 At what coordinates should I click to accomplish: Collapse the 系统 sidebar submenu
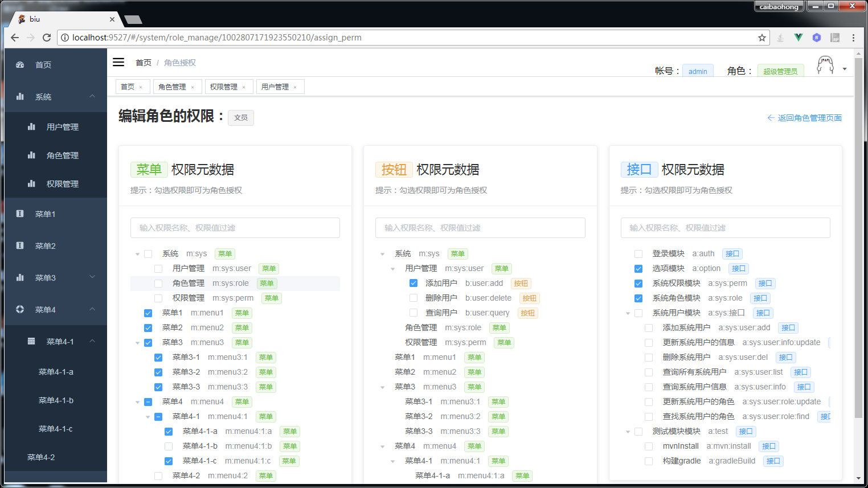pyautogui.click(x=92, y=96)
